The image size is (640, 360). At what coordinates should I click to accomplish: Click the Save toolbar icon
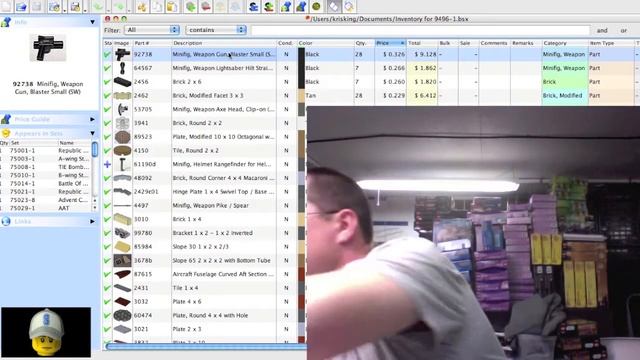point(37,6)
